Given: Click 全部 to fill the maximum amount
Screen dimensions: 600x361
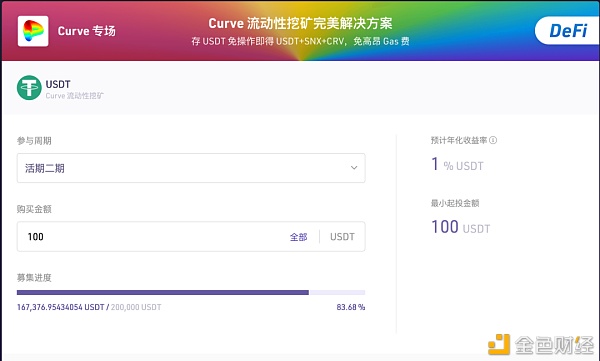Looking at the screenshot, I should (x=298, y=237).
